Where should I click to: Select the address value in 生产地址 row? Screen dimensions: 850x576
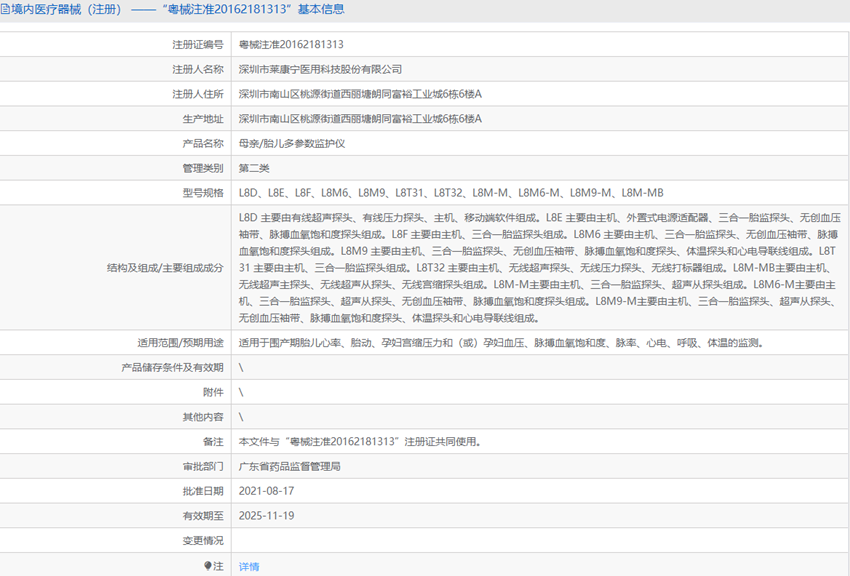(x=360, y=119)
